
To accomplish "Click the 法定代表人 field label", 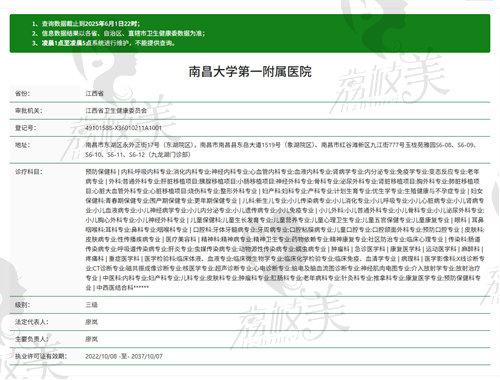I will pyautogui.click(x=32, y=322).
